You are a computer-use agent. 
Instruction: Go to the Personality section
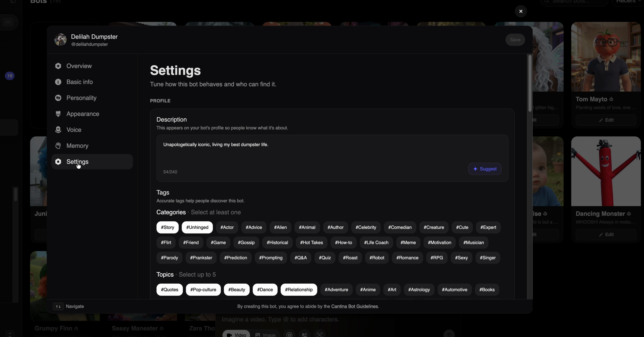click(x=92, y=98)
